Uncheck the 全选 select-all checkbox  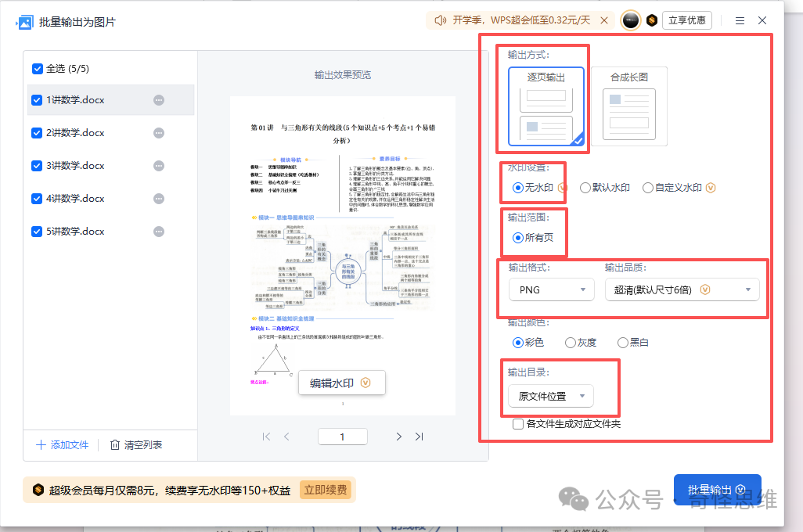37,69
